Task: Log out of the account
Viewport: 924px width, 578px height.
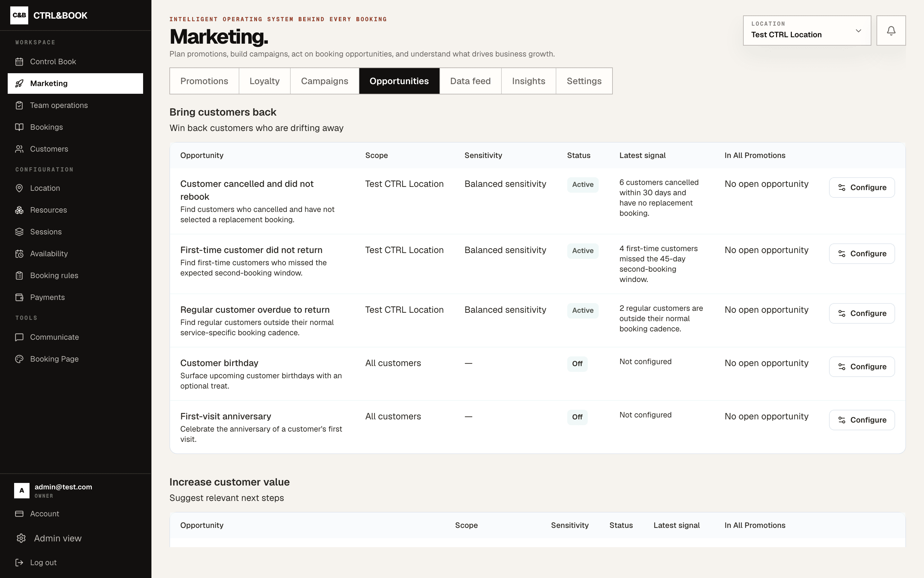Action: (x=75, y=562)
